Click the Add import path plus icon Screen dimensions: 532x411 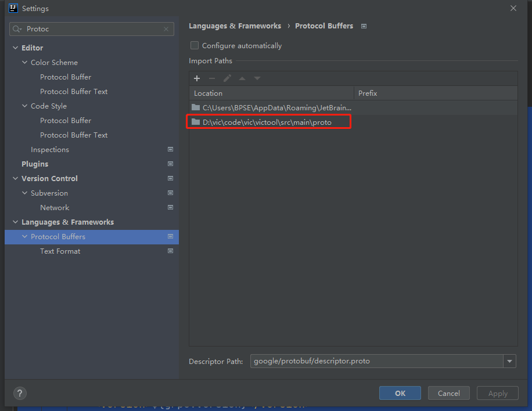pos(197,79)
